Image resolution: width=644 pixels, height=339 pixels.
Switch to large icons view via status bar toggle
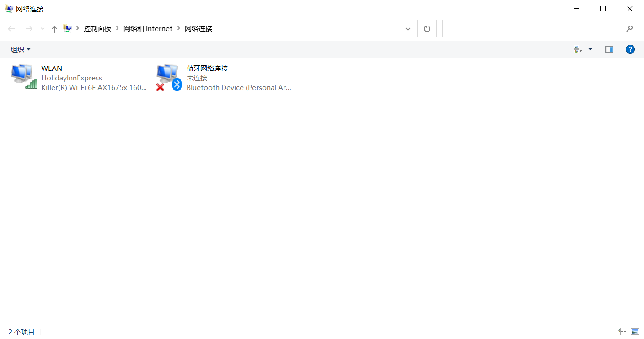pos(634,331)
